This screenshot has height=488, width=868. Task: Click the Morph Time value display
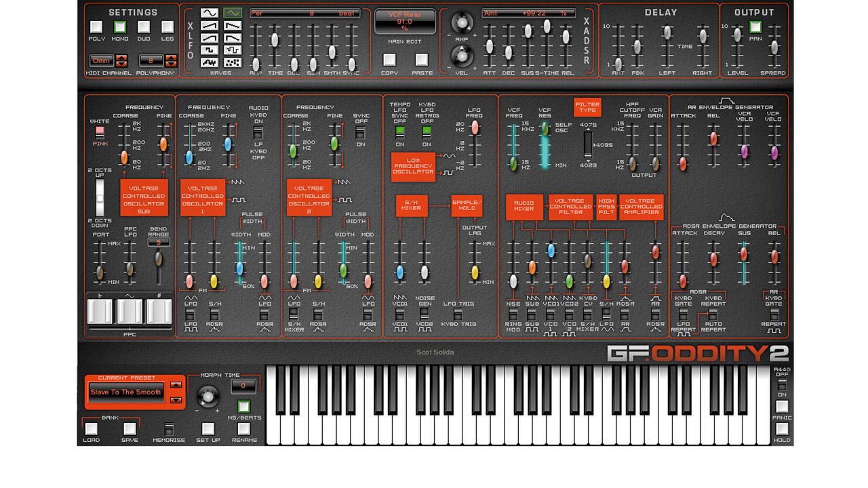[x=243, y=386]
